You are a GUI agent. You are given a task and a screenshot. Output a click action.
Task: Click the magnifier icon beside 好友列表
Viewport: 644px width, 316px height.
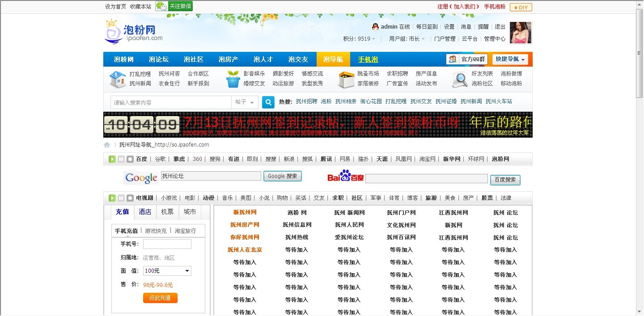(460, 79)
